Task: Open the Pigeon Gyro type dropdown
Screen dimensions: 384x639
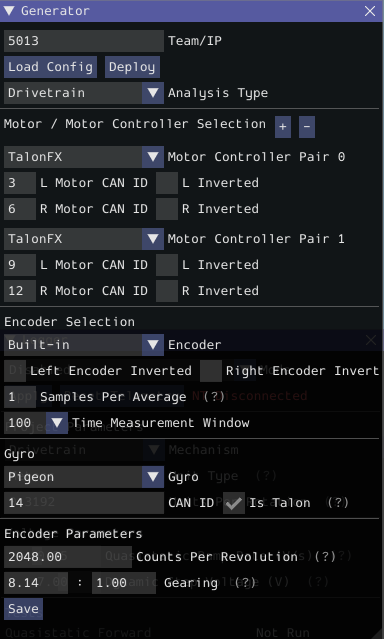Action: (x=84, y=477)
